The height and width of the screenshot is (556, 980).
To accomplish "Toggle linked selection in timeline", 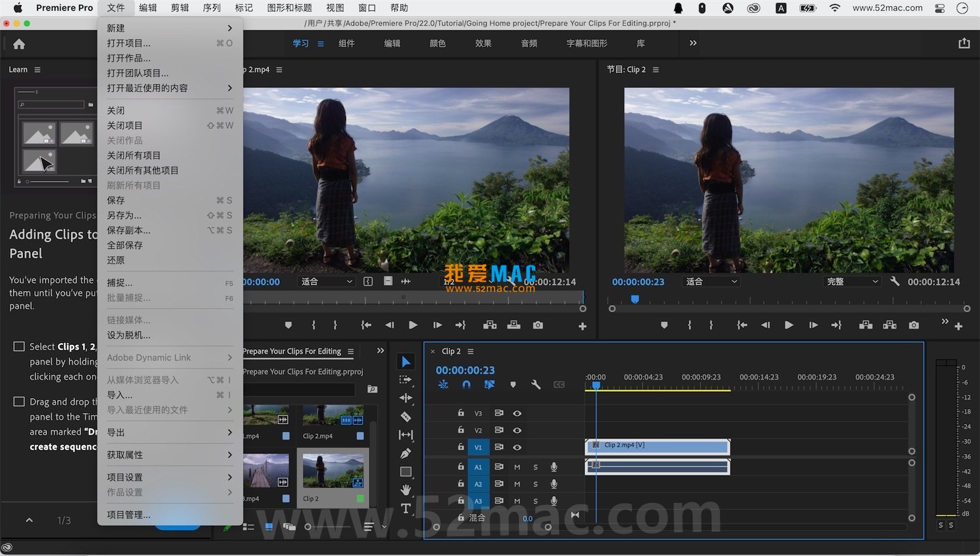I will pyautogui.click(x=490, y=385).
